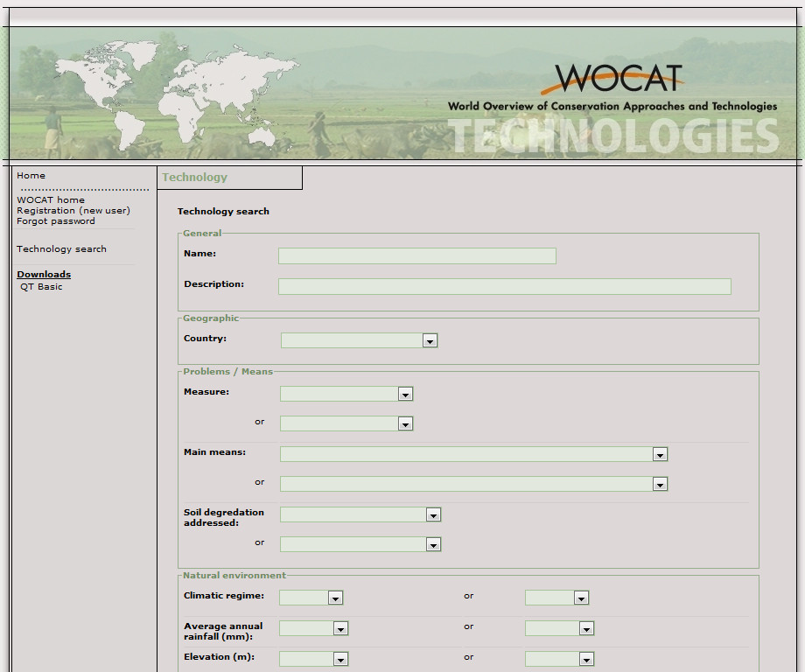Open the second Measure 'or' dropdown
Screen dimensions: 805x672
tap(346, 423)
